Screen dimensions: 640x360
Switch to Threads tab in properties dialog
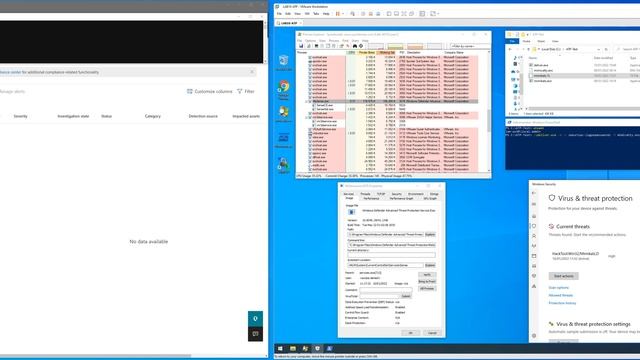[365, 194]
